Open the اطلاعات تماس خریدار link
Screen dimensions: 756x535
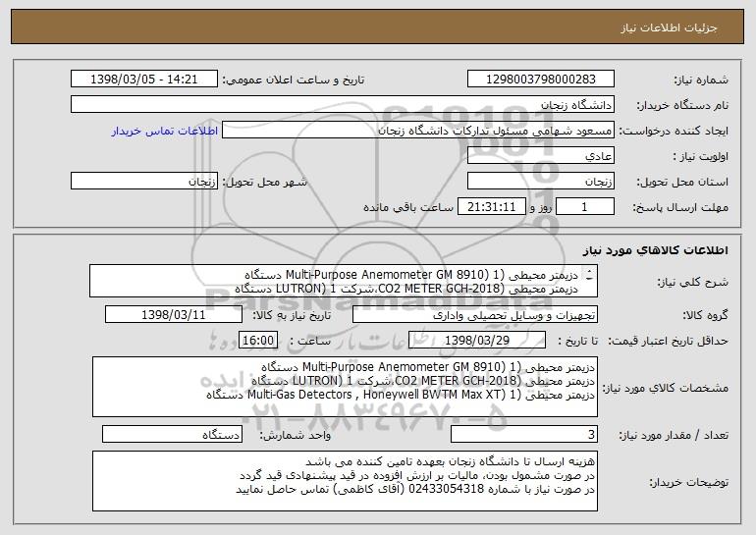165,131
